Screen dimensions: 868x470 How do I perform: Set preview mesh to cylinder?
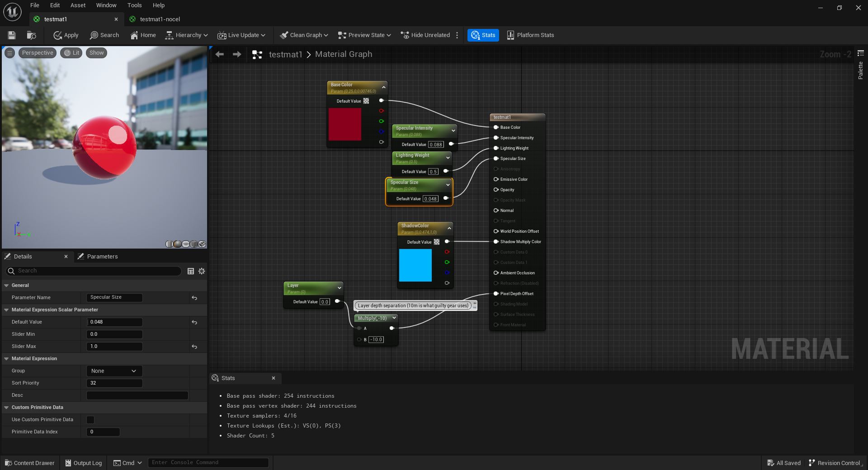(169, 244)
